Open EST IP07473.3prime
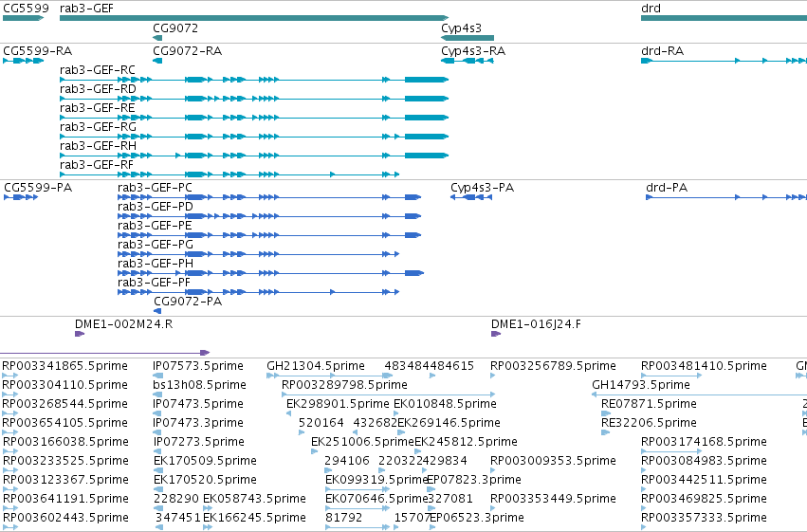Viewport: 807px width, 532px height. pos(198,423)
